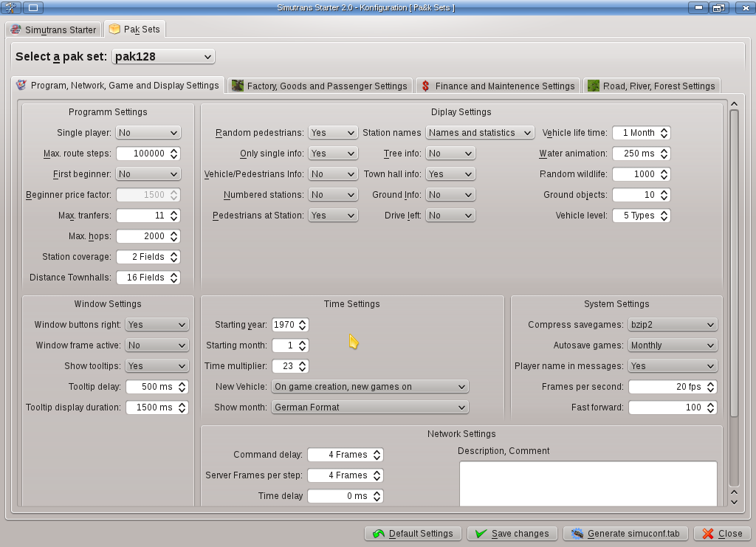Click Distance Townhalls spinbox
Image resolution: width=756 pixels, height=547 pixels.
pos(148,278)
